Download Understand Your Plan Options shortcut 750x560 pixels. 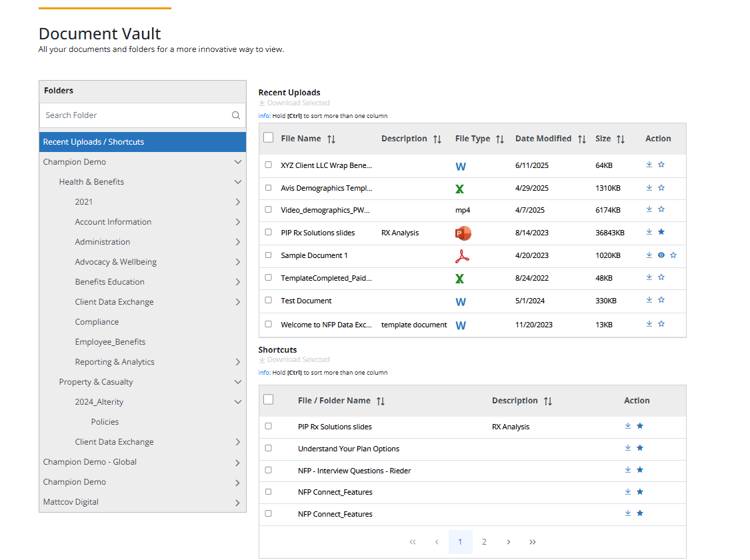pyautogui.click(x=627, y=447)
